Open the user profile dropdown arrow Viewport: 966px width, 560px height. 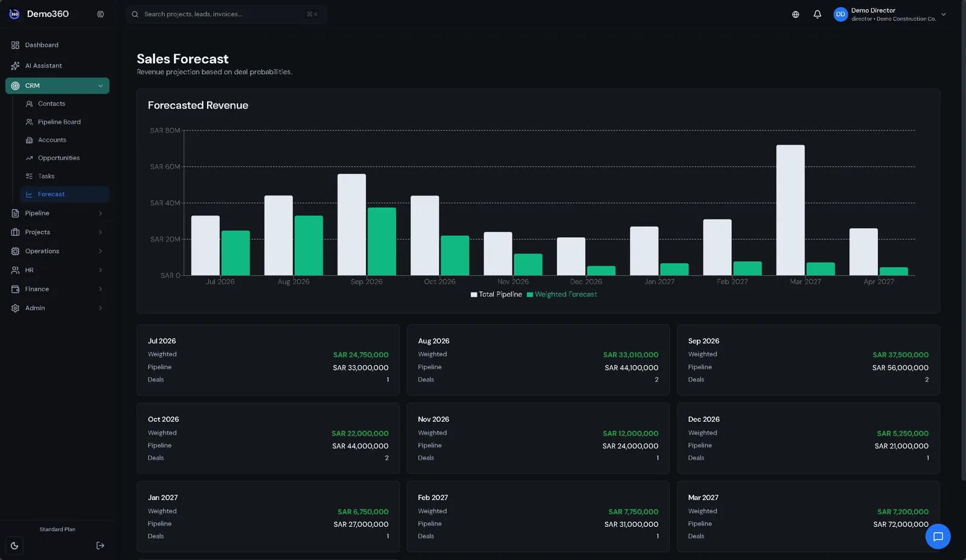point(944,14)
